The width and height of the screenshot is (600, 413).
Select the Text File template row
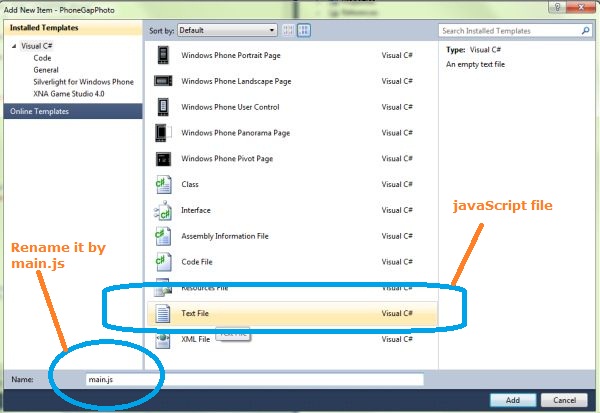pos(292,313)
